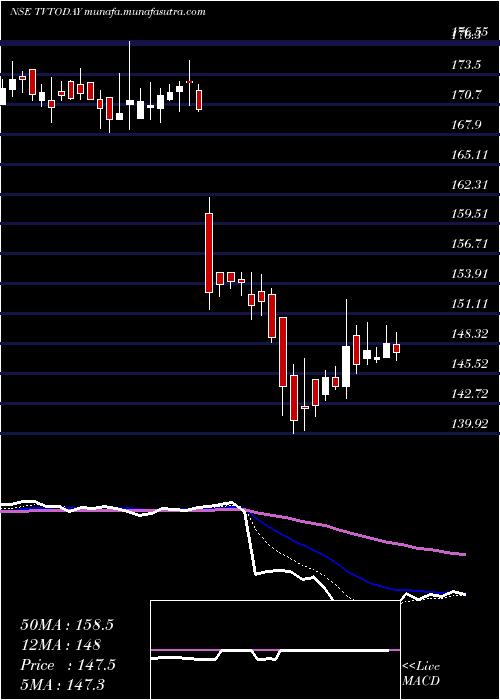Click the 156.71 price level label
The height and width of the screenshot is (700, 500).
point(469,244)
